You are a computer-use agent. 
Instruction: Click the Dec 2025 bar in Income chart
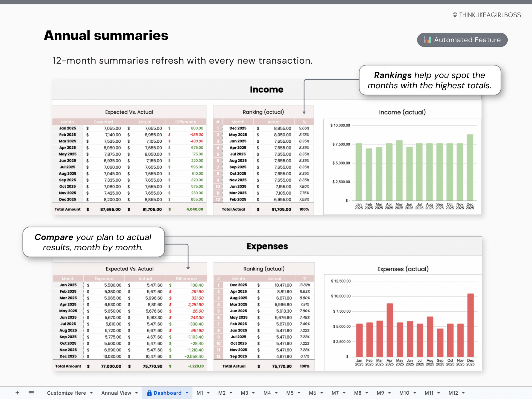pyautogui.click(x=470, y=167)
